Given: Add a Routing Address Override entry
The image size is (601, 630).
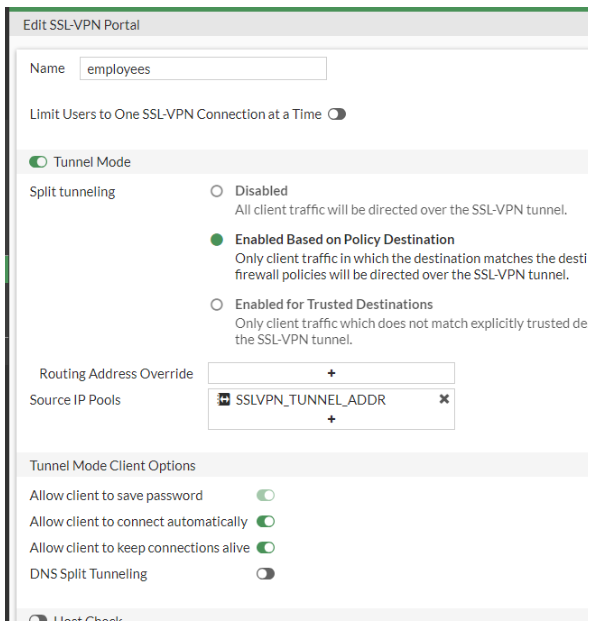Looking at the screenshot, I should point(331,373).
